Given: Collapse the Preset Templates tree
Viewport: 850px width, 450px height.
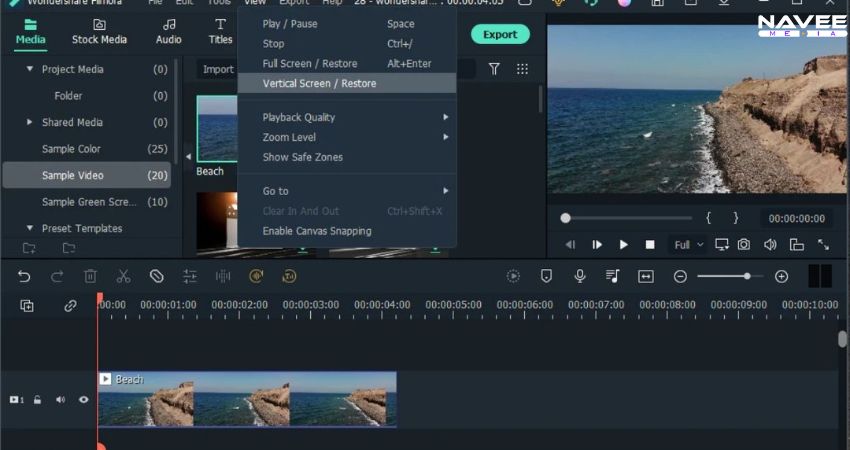Looking at the screenshot, I should pyautogui.click(x=30, y=228).
